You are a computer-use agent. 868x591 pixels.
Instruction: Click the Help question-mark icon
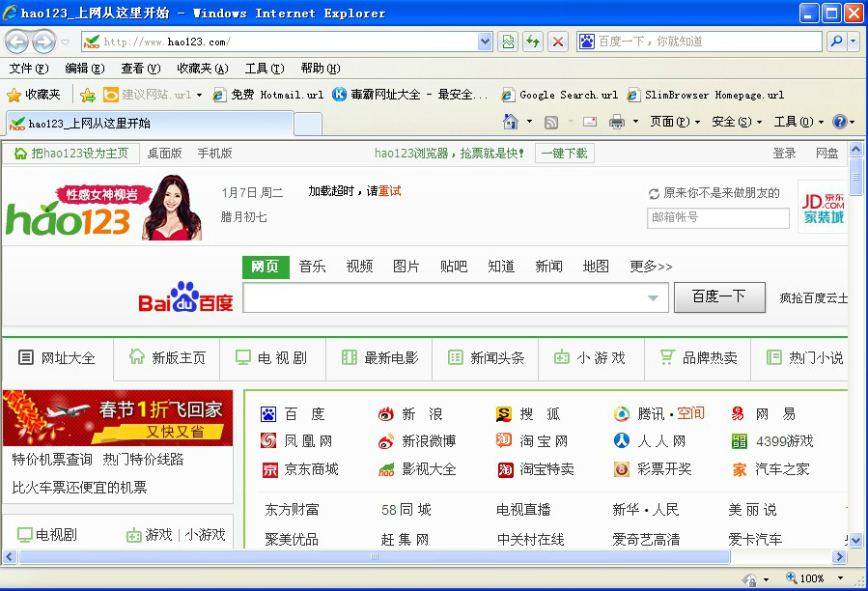[x=838, y=121]
